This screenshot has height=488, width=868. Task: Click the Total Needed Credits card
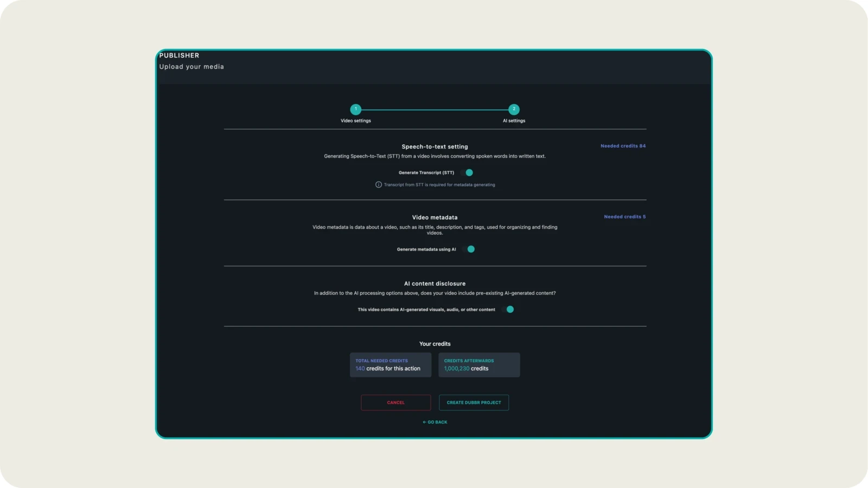(391, 365)
